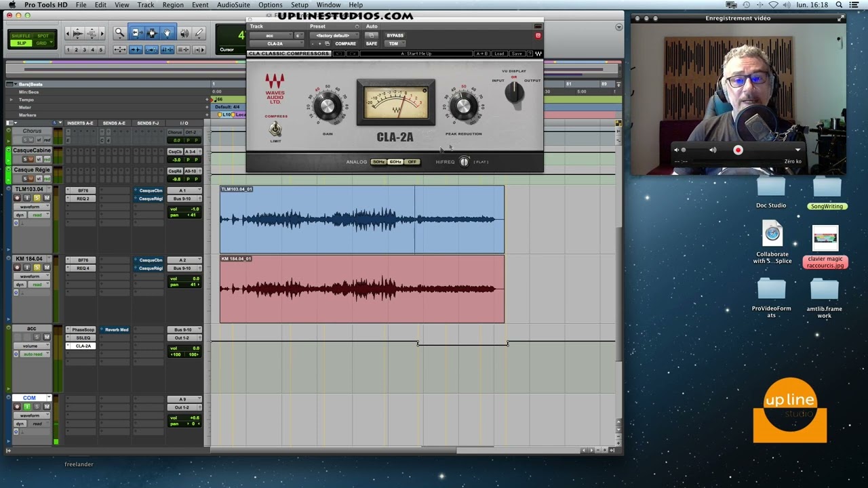This screenshot has height=488, width=868.
Task: Toggle Link Timeline and Edit Selection
Action: point(167,49)
